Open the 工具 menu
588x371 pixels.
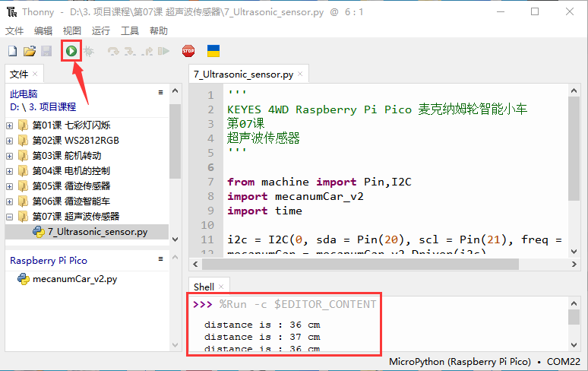click(130, 30)
